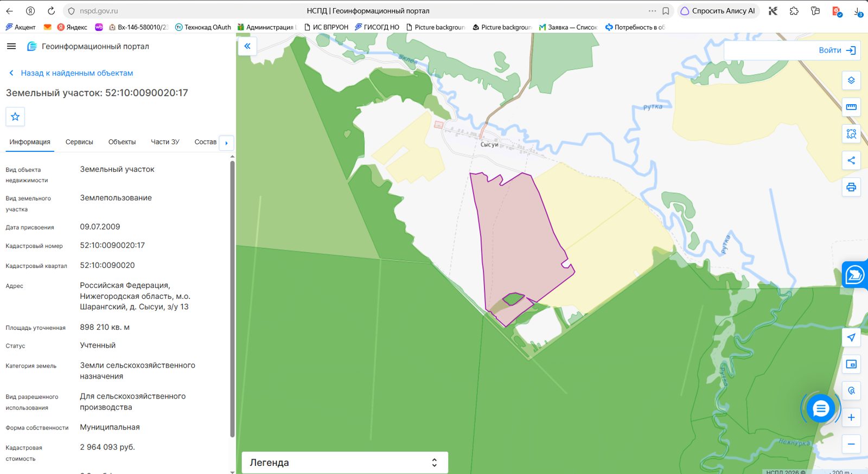Image resolution: width=868 pixels, height=474 pixels.
Task: Toggle the hamburger main menu
Action: click(11, 47)
